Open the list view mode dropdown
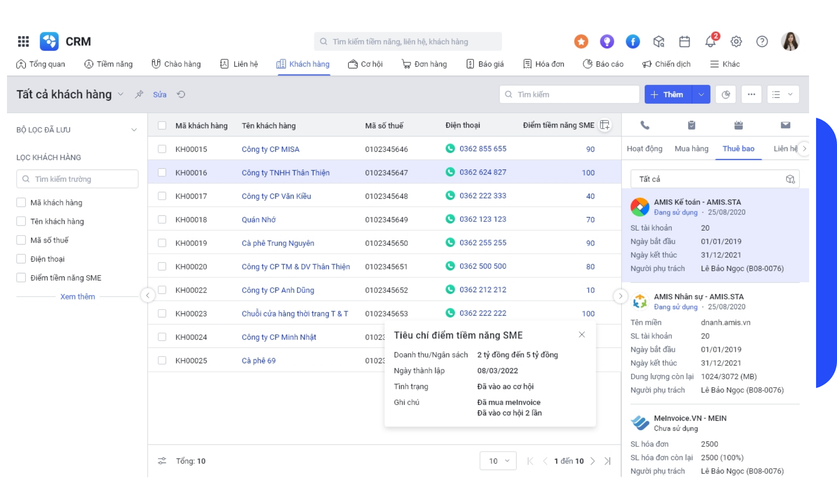 (783, 95)
